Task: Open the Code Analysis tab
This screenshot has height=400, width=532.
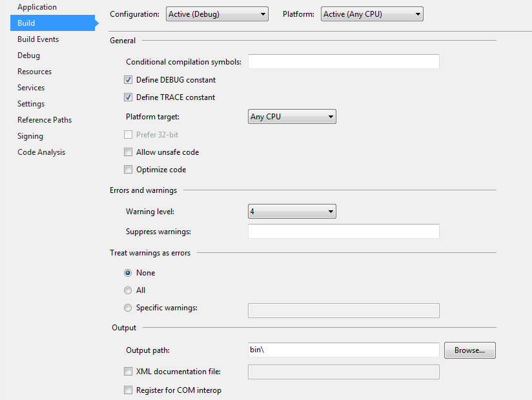Action: (41, 152)
